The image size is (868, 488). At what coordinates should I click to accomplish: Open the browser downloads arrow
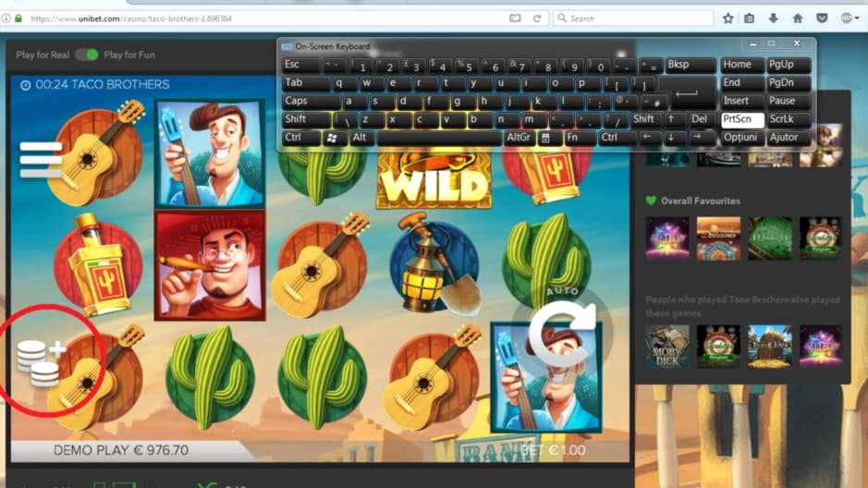774,18
